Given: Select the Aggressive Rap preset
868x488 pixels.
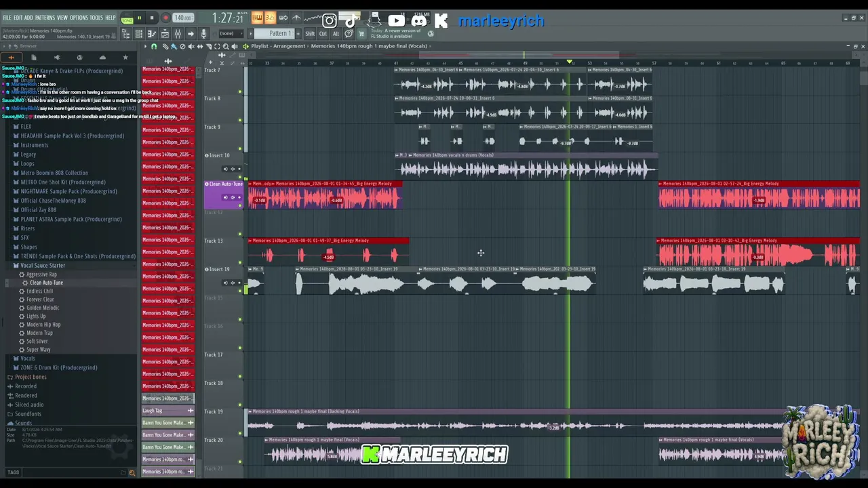Looking at the screenshot, I should click(41, 274).
